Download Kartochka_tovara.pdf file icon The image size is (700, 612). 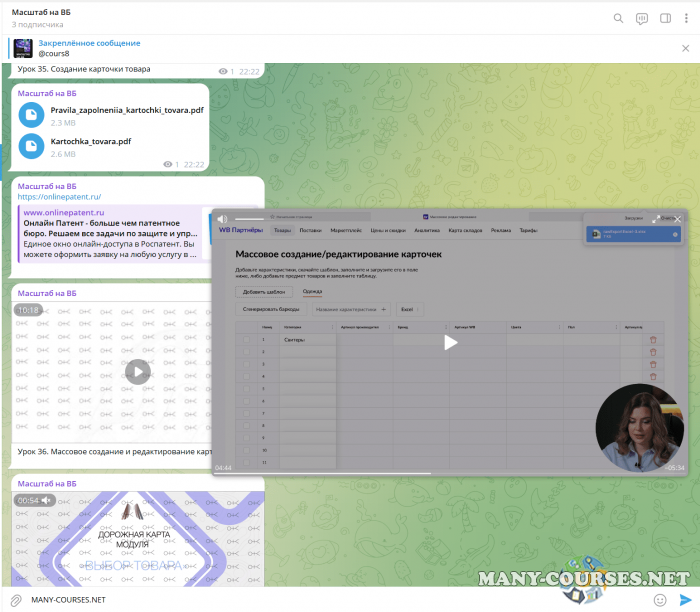tap(32, 147)
